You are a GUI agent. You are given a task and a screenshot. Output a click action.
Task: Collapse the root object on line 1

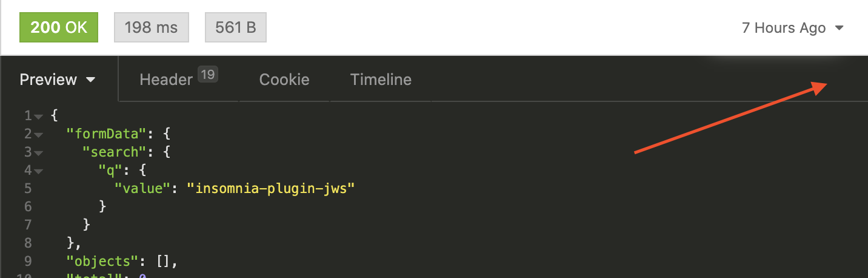(x=38, y=117)
